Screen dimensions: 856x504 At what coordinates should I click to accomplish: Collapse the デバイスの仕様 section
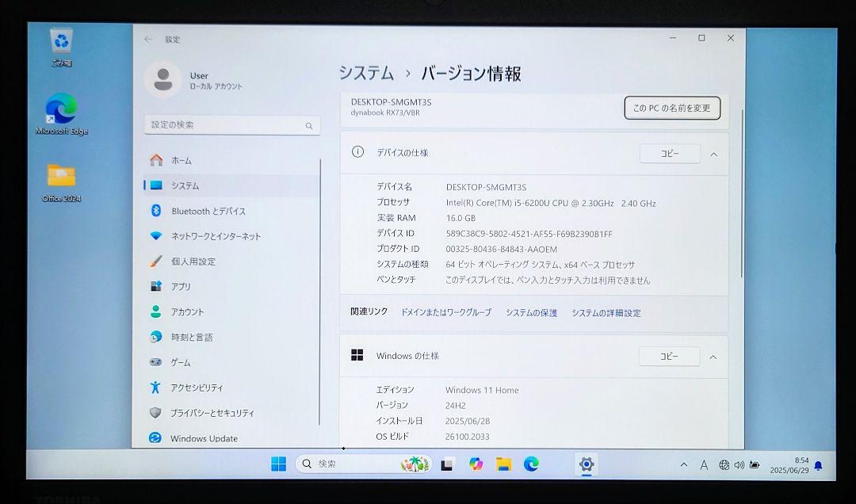click(713, 155)
